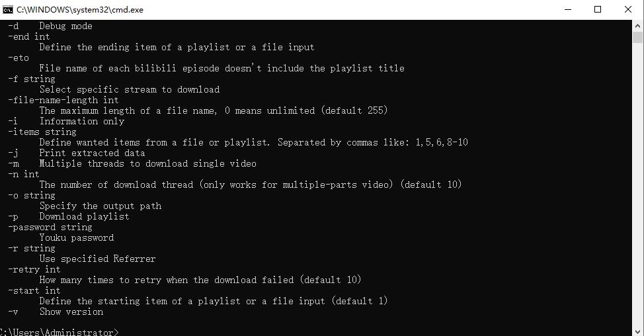Screen dimensions: 644x336
Task: Click the scrollbar up arrow
Action: click(x=638, y=25)
